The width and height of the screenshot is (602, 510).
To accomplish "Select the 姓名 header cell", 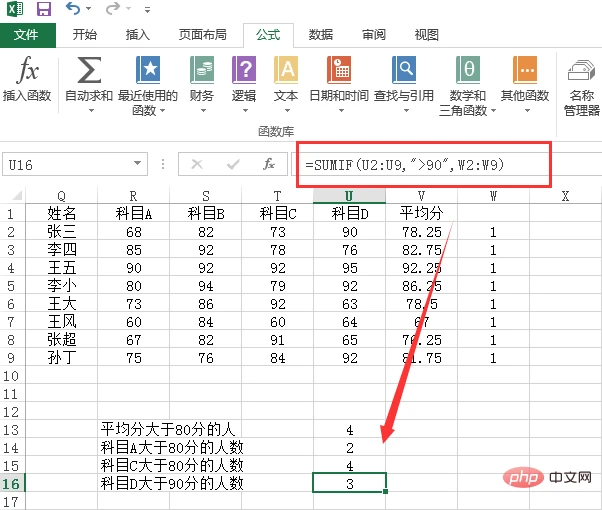I will point(61,214).
